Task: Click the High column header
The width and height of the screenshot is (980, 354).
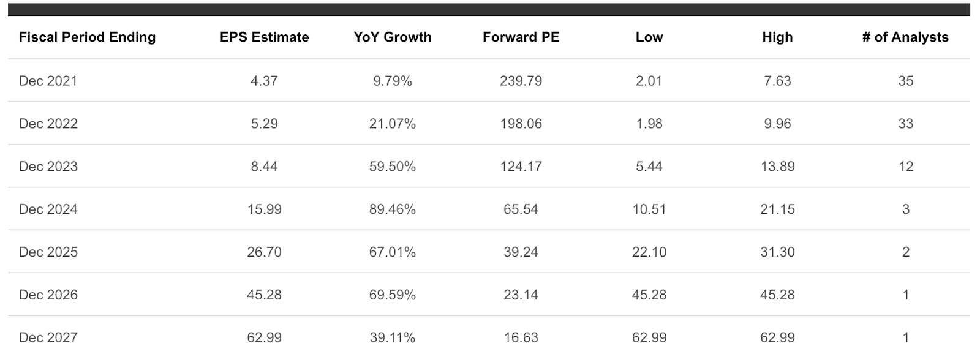Action: [x=777, y=37]
